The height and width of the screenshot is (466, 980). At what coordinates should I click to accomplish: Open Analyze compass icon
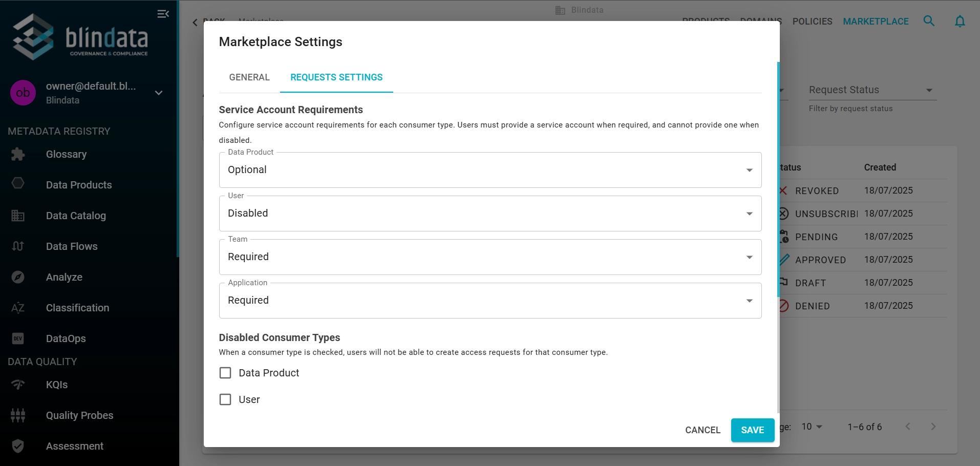(18, 277)
